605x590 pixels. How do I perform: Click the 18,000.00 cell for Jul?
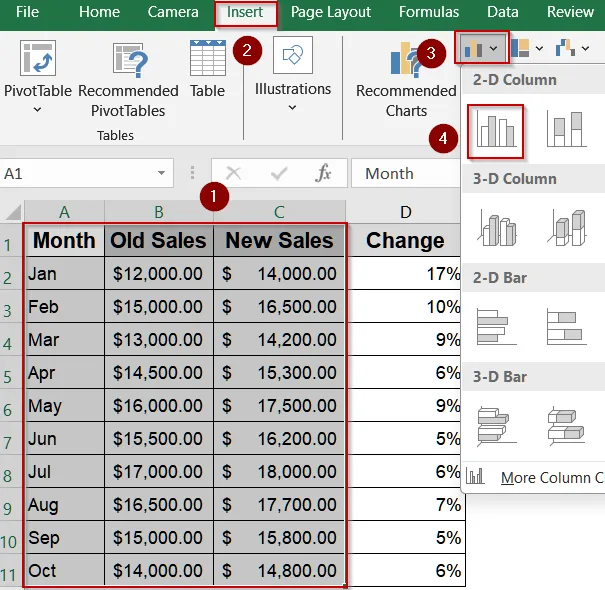pyautogui.click(x=279, y=471)
